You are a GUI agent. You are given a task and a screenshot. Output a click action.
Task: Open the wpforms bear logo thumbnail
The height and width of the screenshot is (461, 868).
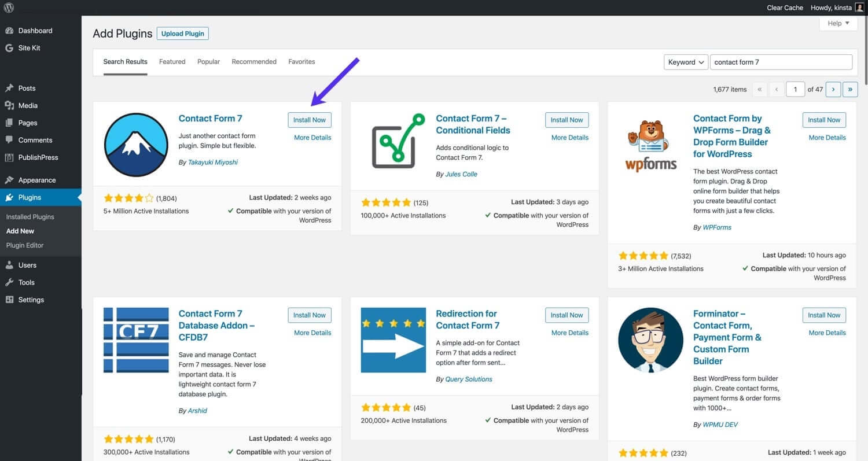point(651,145)
